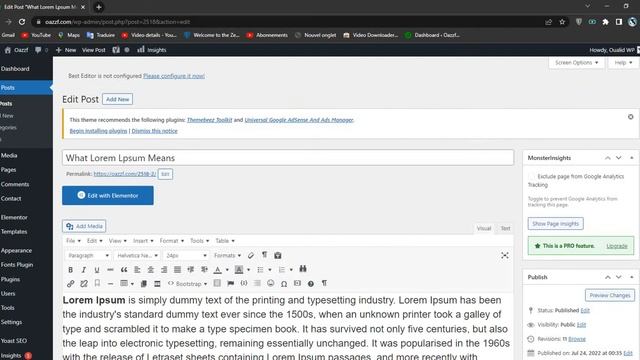Click the flag icon in editor toolbar

point(231,283)
